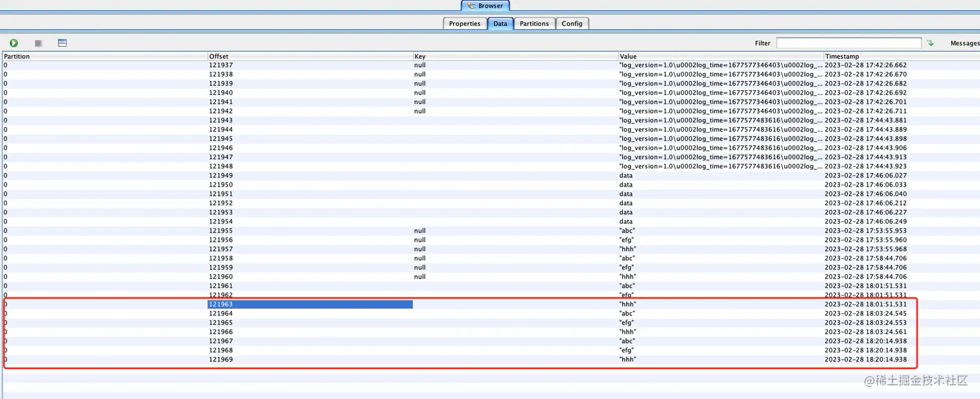This screenshot has width=980, height=399.
Task: Select offset 121954 cell
Action: pos(310,222)
